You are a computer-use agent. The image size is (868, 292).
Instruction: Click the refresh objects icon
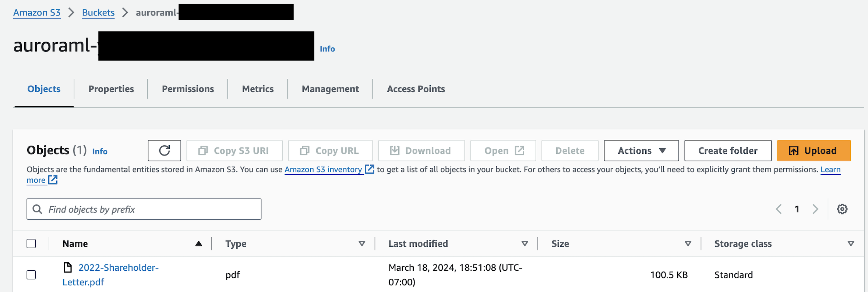point(164,150)
